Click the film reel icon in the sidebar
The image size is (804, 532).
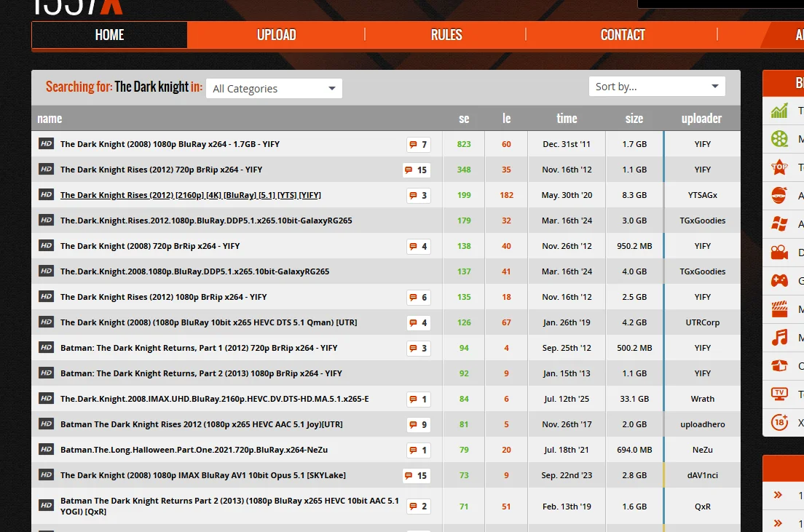coord(779,139)
